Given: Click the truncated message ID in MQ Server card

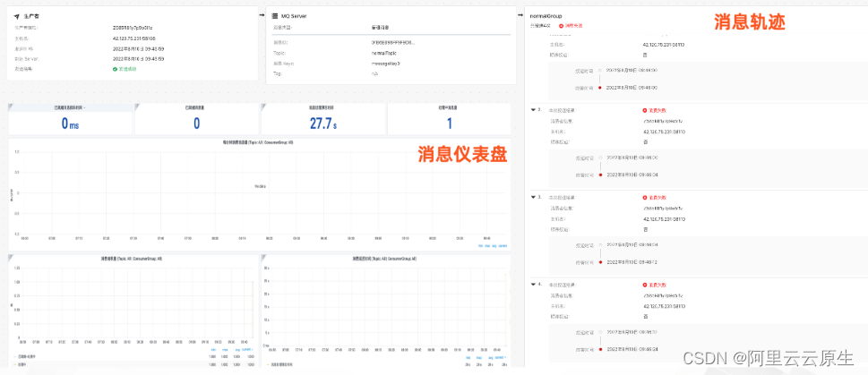Looking at the screenshot, I should tap(392, 42).
